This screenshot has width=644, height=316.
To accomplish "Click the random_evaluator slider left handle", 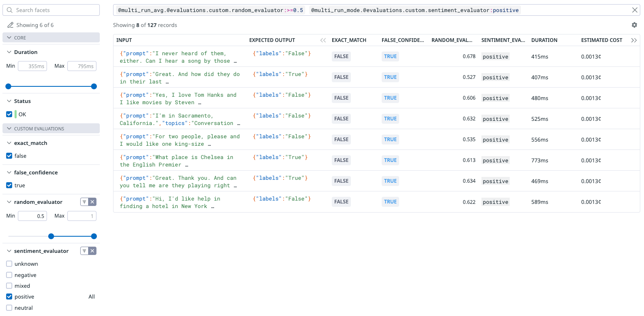I will click(51, 236).
